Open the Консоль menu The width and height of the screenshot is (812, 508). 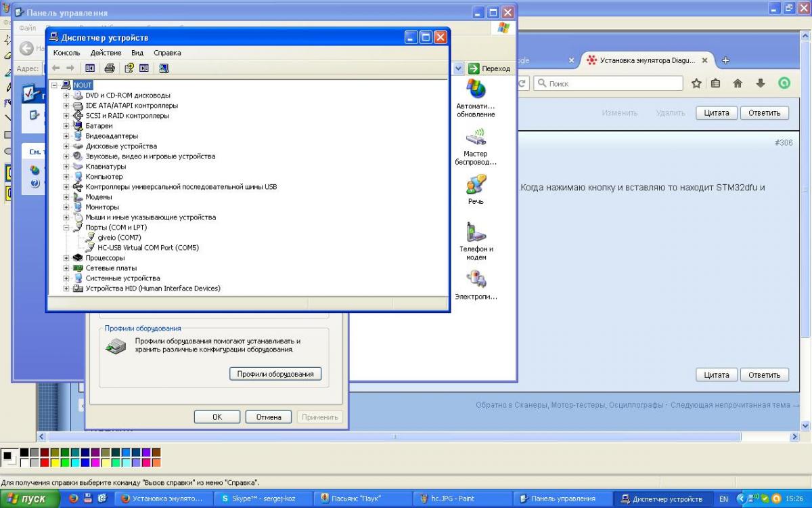pyautogui.click(x=66, y=53)
